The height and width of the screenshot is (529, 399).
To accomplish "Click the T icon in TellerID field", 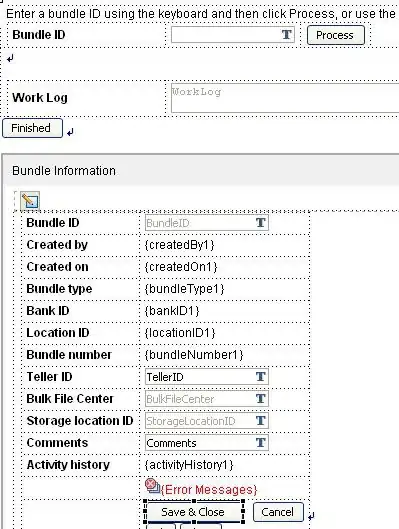I will click(260, 377).
